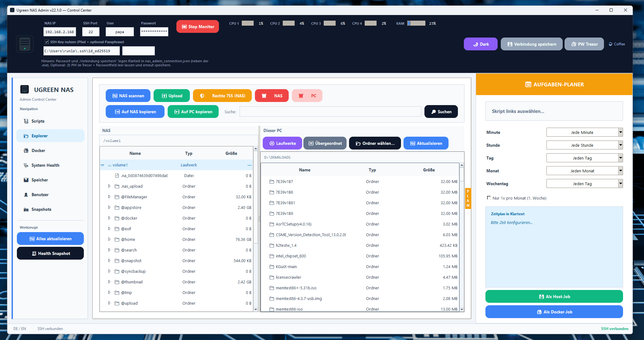Open the vertical PLAN tab

click(x=468, y=198)
